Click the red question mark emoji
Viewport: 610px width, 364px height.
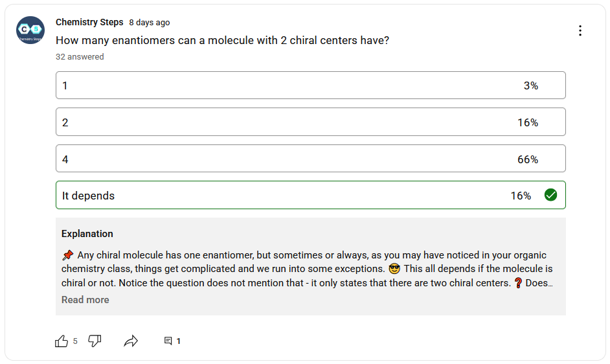tap(517, 283)
